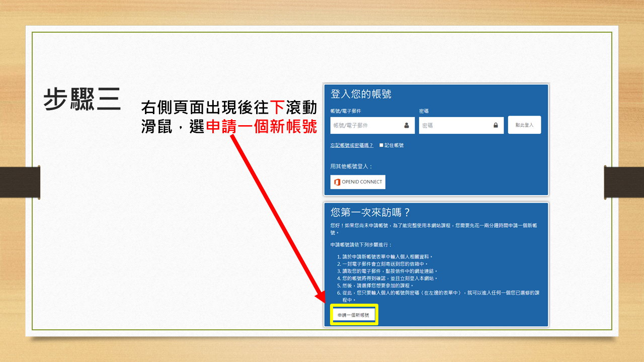Viewport: 644px width, 362px height.
Task: Click the 點此登入 login button
Action: (x=524, y=125)
